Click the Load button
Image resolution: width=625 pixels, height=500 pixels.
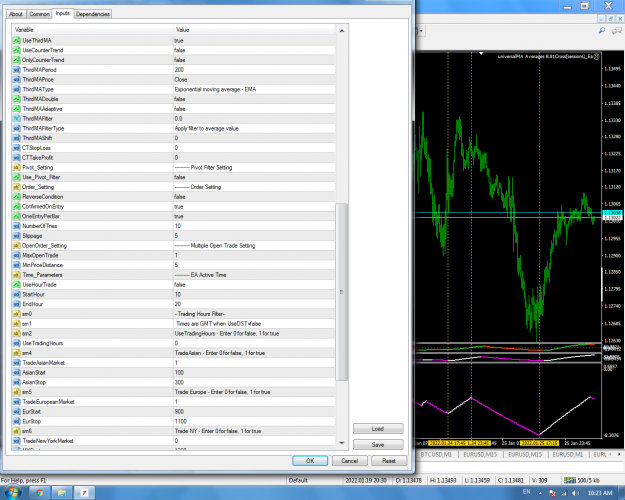[x=378, y=429]
